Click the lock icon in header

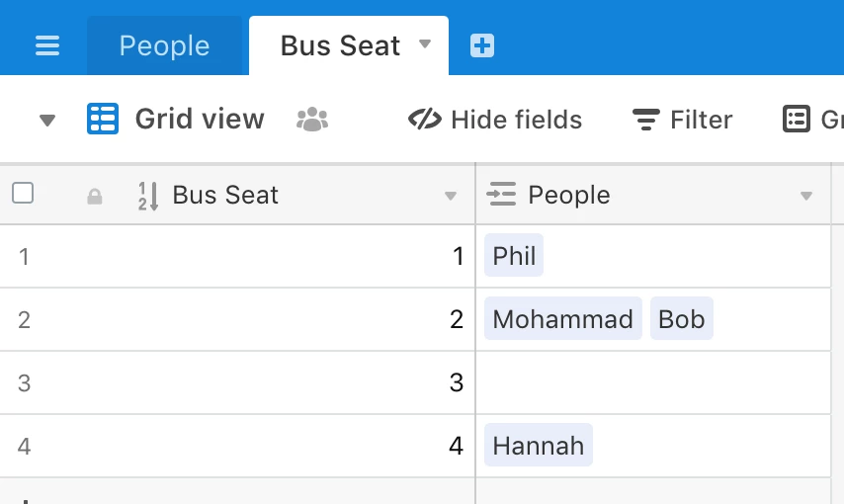pyautogui.click(x=95, y=197)
